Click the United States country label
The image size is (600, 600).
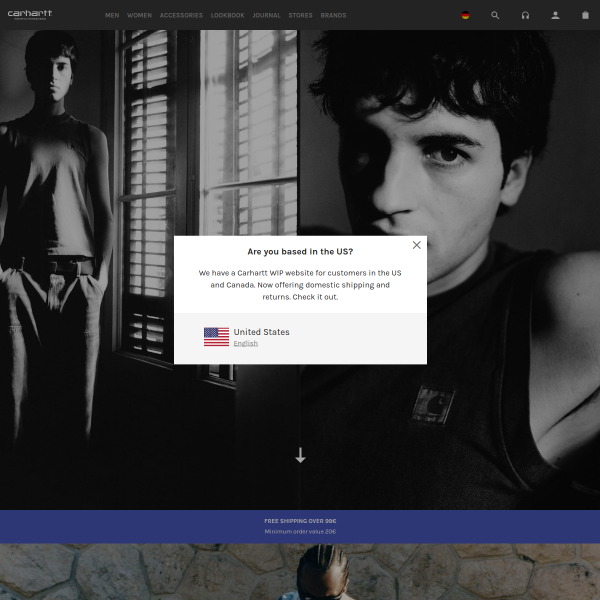(x=261, y=332)
